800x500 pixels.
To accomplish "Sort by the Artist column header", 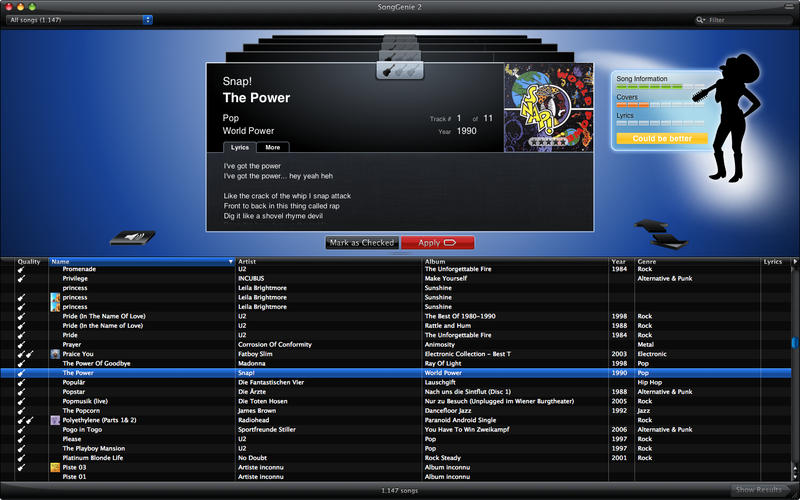I will 329,262.
